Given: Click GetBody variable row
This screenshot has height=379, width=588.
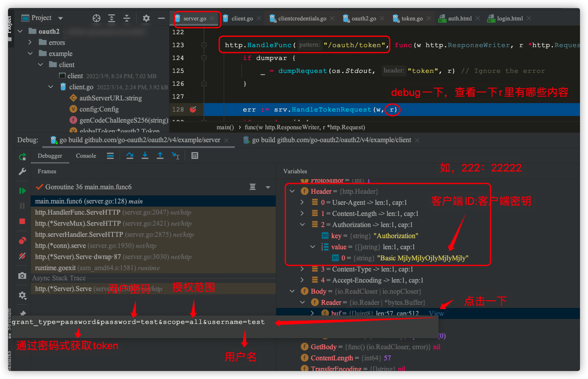Looking at the screenshot, I should point(427,347).
